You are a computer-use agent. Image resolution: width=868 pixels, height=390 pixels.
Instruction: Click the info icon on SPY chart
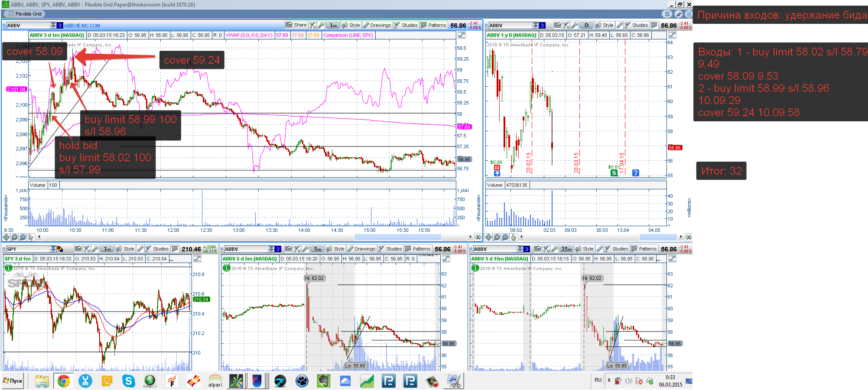tap(8, 268)
